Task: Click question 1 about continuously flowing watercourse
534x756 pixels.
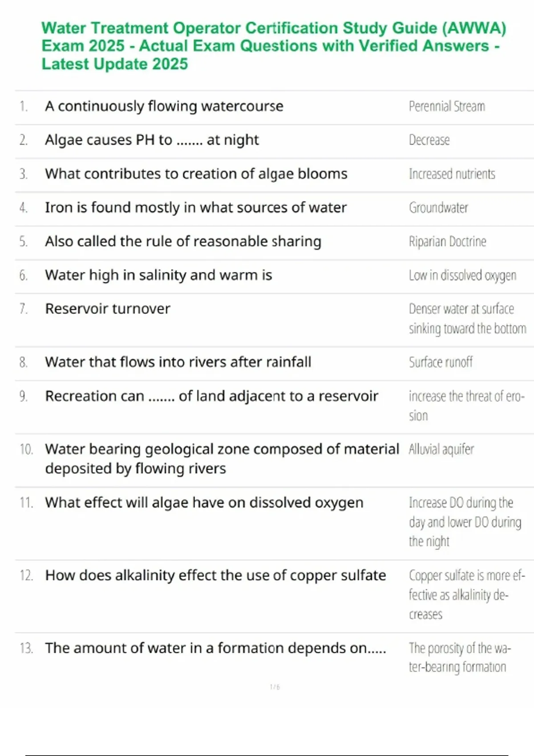Action: click(x=164, y=106)
